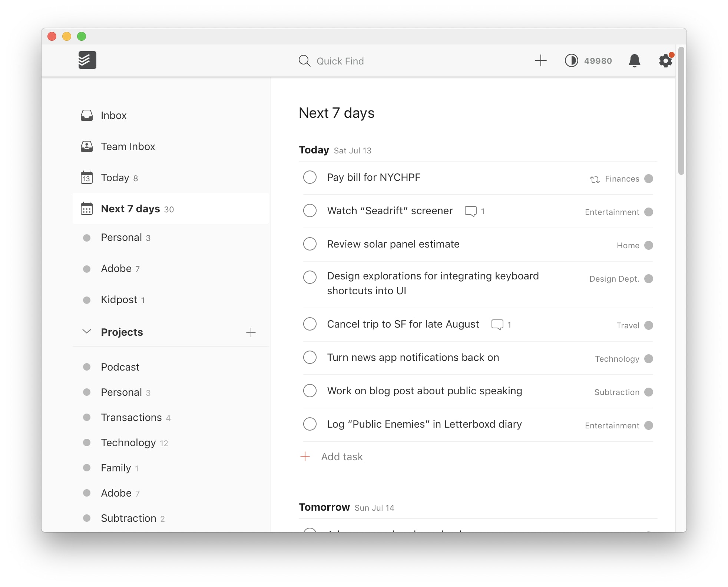Screen dimensions: 728x587
Task: Open comments on 'Cancel trip to SF'
Action: tap(497, 324)
